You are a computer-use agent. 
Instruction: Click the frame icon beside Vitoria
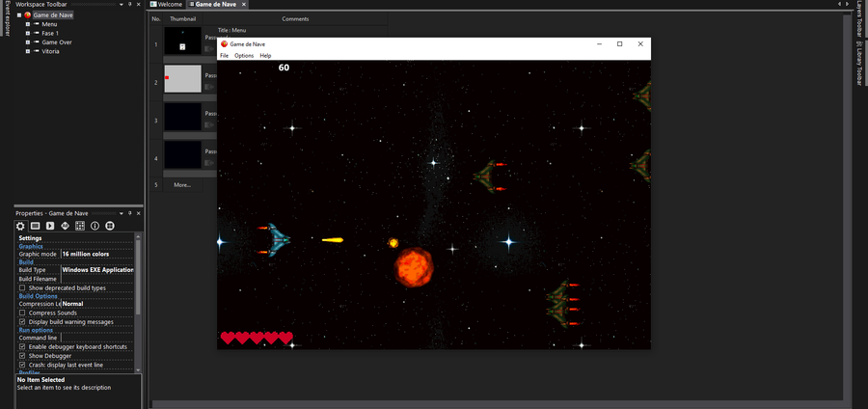point(37,51)
